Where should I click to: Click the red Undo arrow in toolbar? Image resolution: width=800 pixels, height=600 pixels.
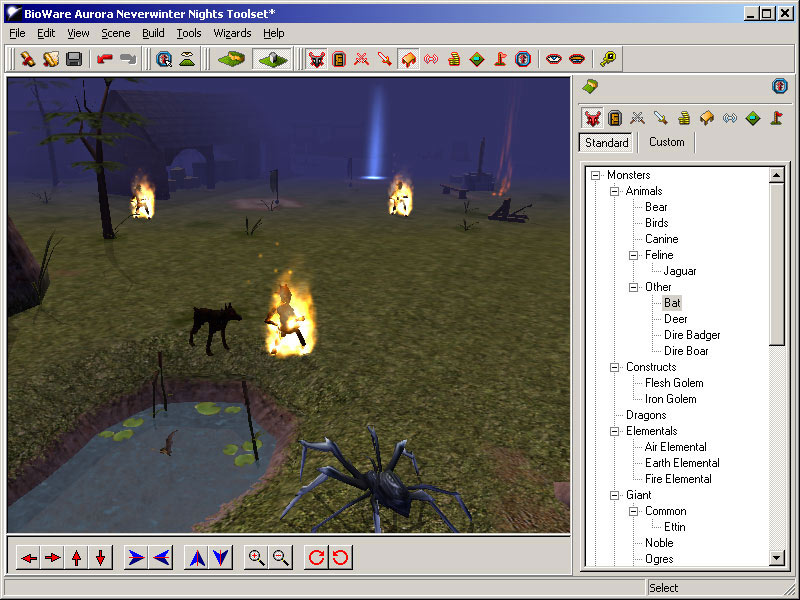[105, 59]
